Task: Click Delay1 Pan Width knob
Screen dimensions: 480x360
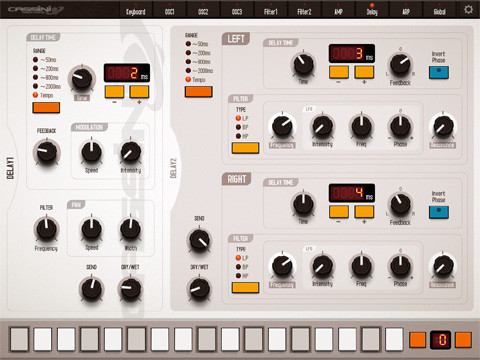Action: 131,229
